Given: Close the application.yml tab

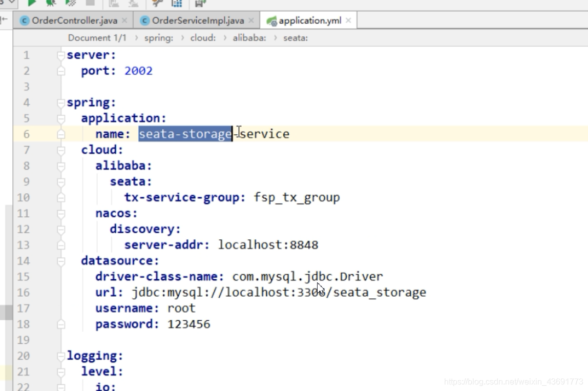Looking at the screenshot, I should pos(348,20).
